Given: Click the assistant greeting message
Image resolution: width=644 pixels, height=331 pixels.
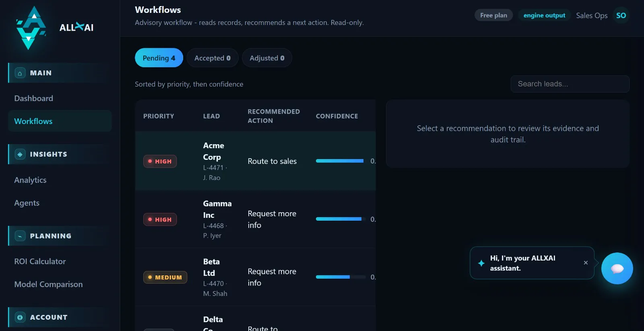Looking at the screenshot, I should [523, 263].
